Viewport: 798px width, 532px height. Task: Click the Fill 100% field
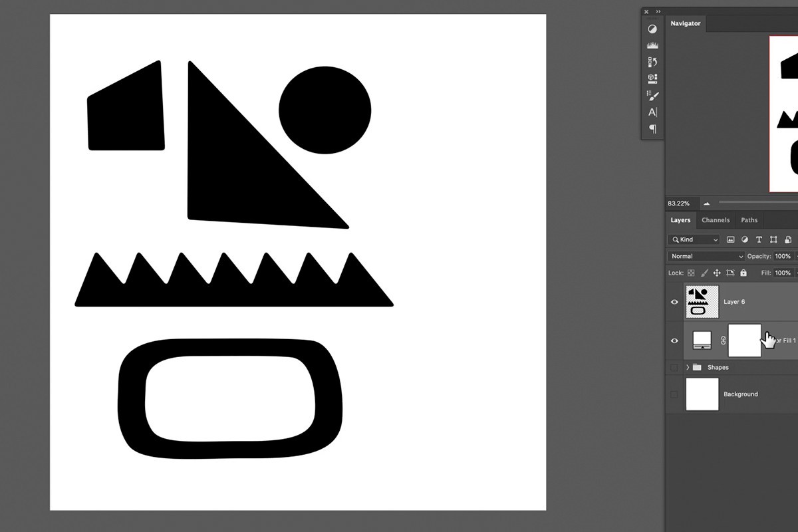point(783,273)
